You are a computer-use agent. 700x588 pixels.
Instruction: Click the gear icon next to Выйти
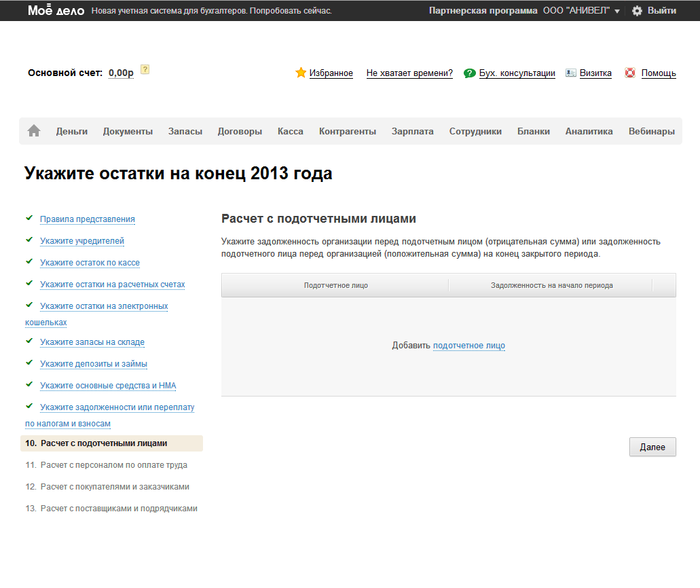click(x=637, y=11)
